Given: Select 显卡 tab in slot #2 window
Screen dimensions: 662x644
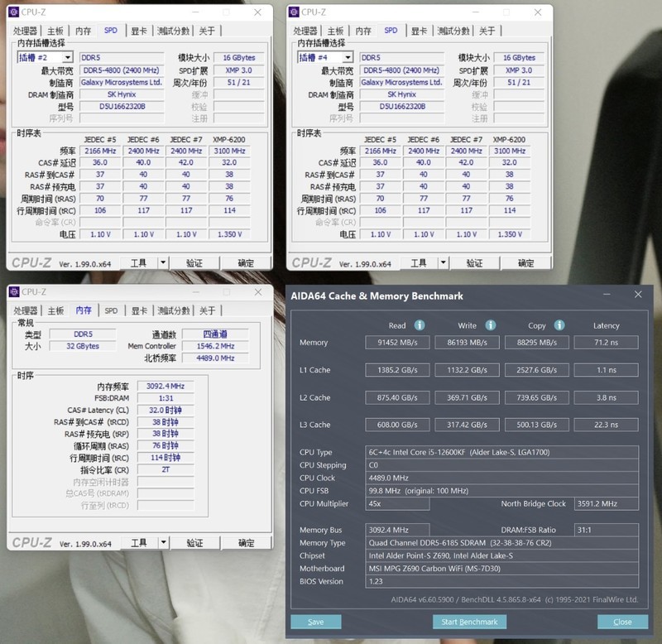Looking at the screenshot, I should pos(139,31).
